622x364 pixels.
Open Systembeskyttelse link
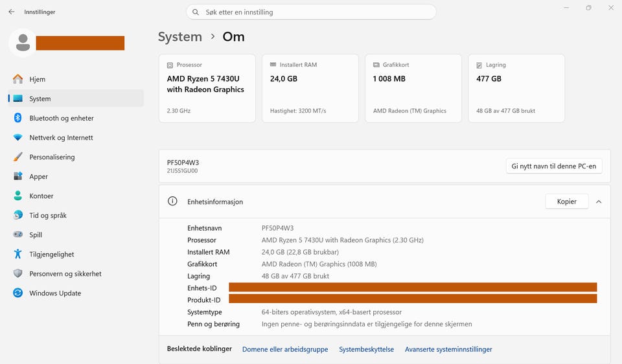366,349
